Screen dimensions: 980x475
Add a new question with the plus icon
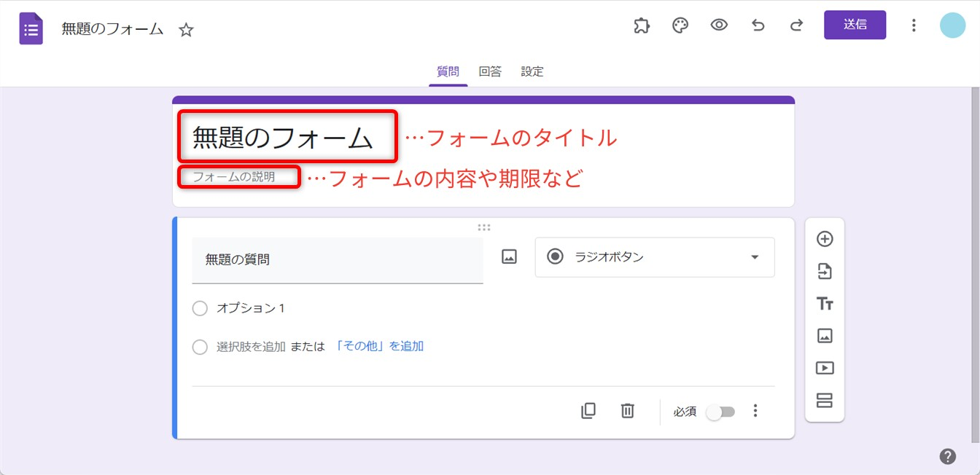point(825,239)
